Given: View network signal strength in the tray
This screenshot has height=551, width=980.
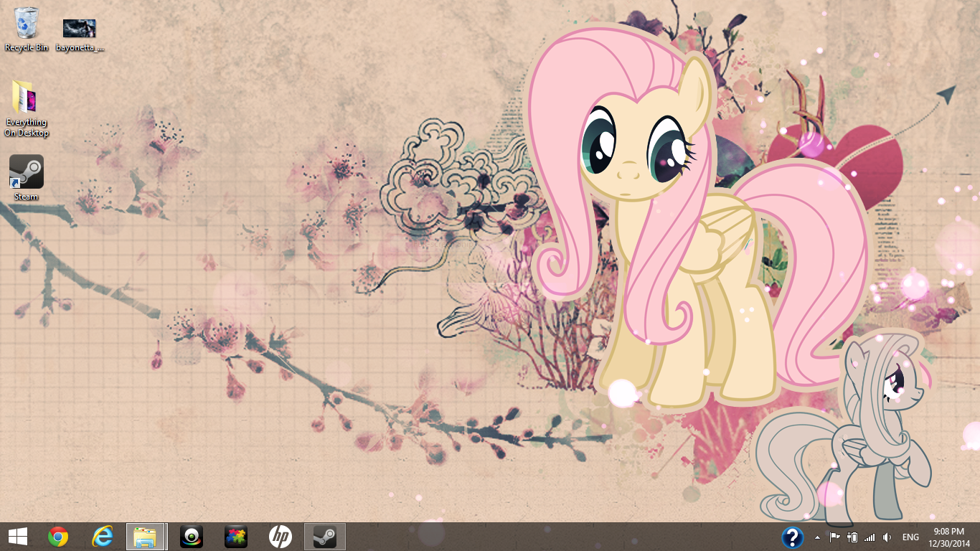Looking at the screenshot, I should coord(870,536).
